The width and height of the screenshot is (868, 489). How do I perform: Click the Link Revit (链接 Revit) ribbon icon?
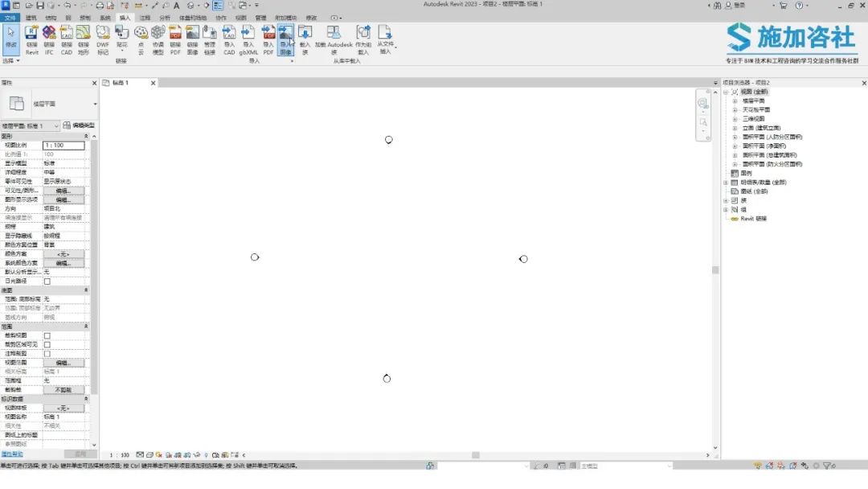31,40
